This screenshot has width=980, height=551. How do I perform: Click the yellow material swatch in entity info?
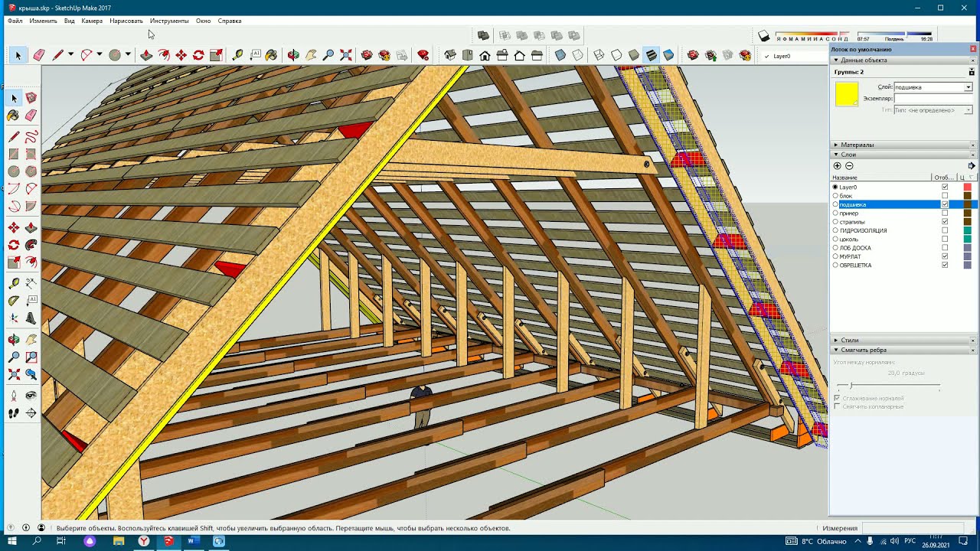(x=847, y=94)
